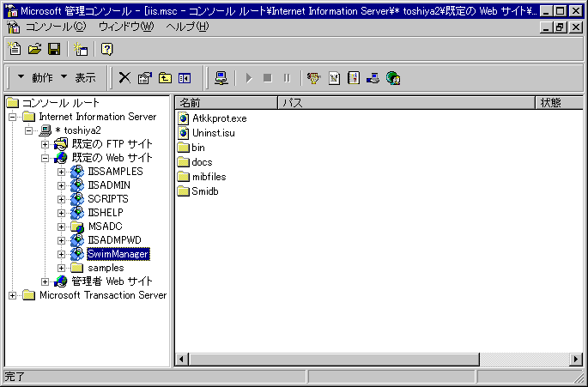
Task: Open Server Manager toolbar icon
Action: pos(373,78)
